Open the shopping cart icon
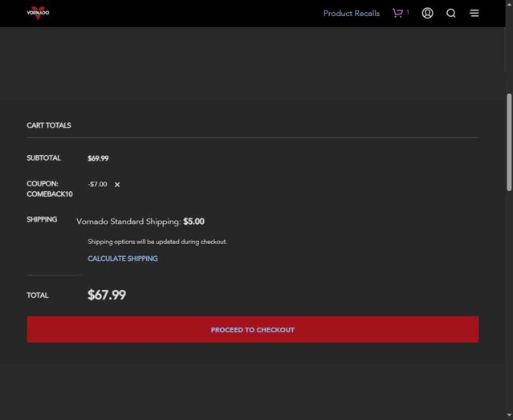 point(397,13)
